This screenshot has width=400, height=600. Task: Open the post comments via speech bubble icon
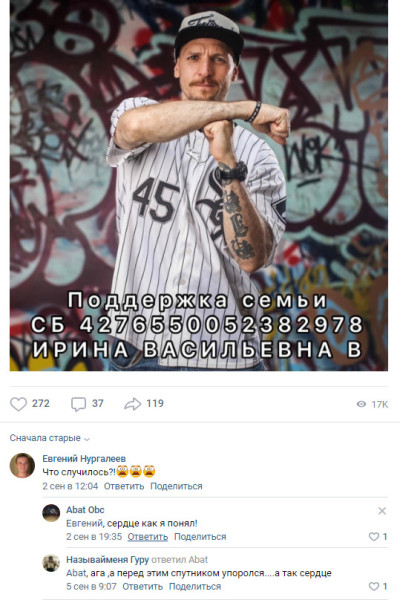point(78,404)
